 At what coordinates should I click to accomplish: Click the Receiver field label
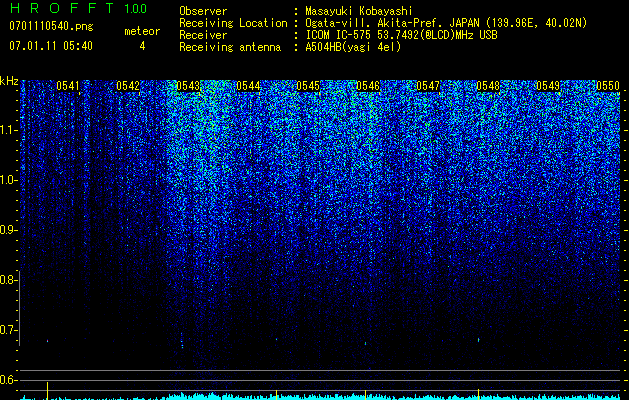203,35
